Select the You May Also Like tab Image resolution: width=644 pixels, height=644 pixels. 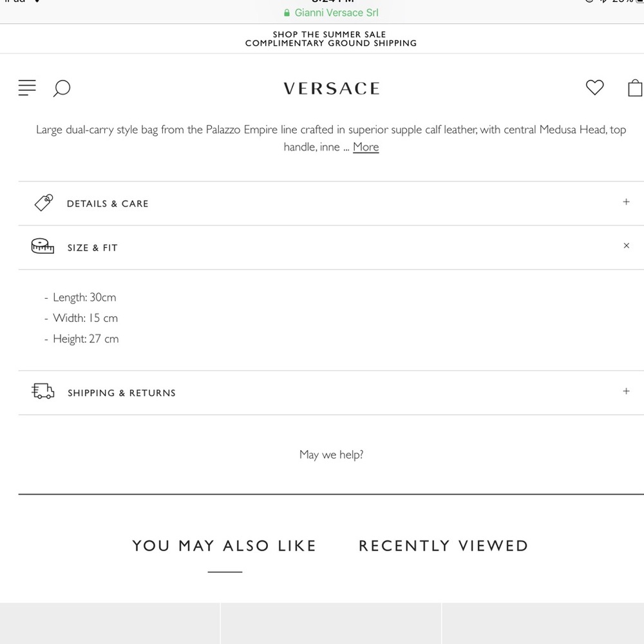pyautogui.click(x=224, y=546)
